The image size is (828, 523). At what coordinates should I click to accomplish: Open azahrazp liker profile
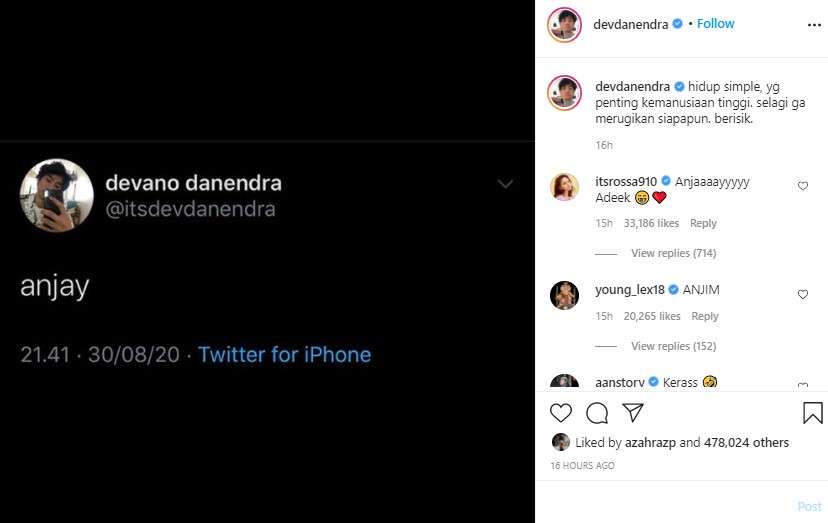pyautogui.click(x=651, y=442)
